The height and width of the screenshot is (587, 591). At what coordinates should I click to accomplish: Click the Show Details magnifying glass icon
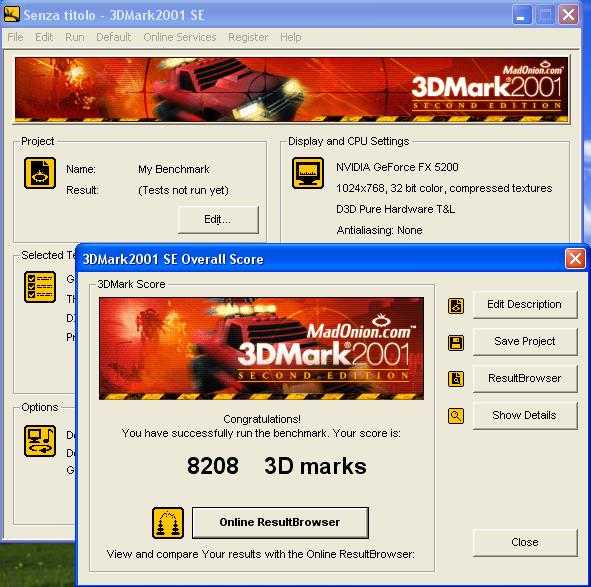[456, 416]
